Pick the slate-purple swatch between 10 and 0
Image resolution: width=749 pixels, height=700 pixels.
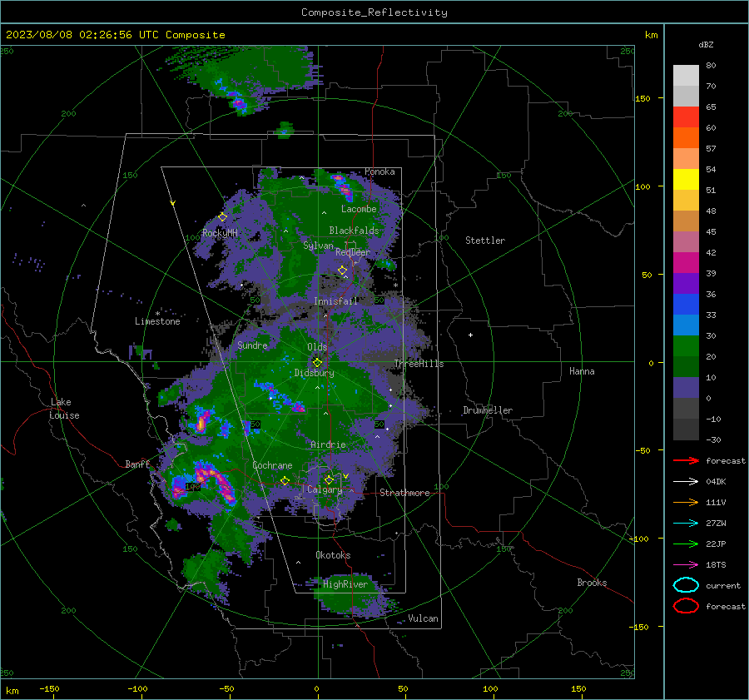686,388
